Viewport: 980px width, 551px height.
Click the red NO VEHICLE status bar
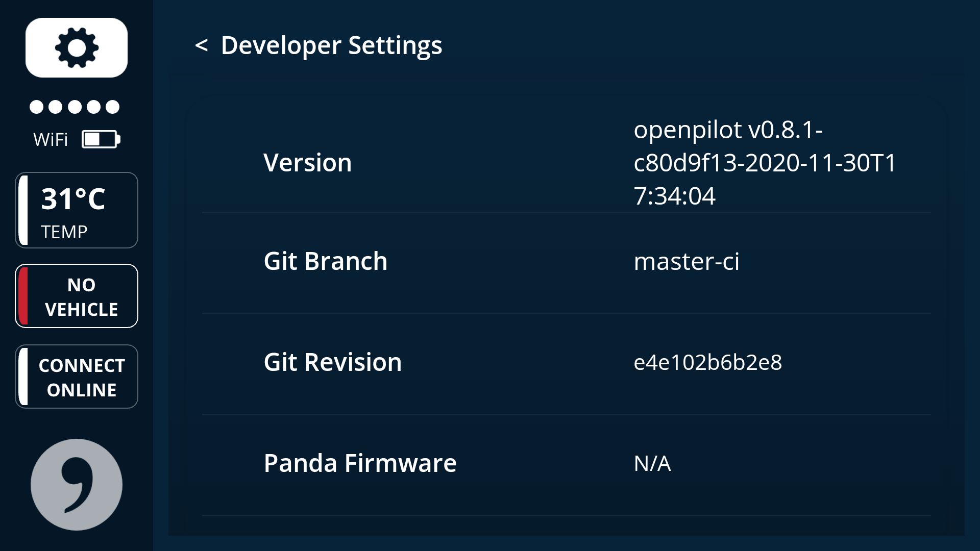tap(22, 296)
